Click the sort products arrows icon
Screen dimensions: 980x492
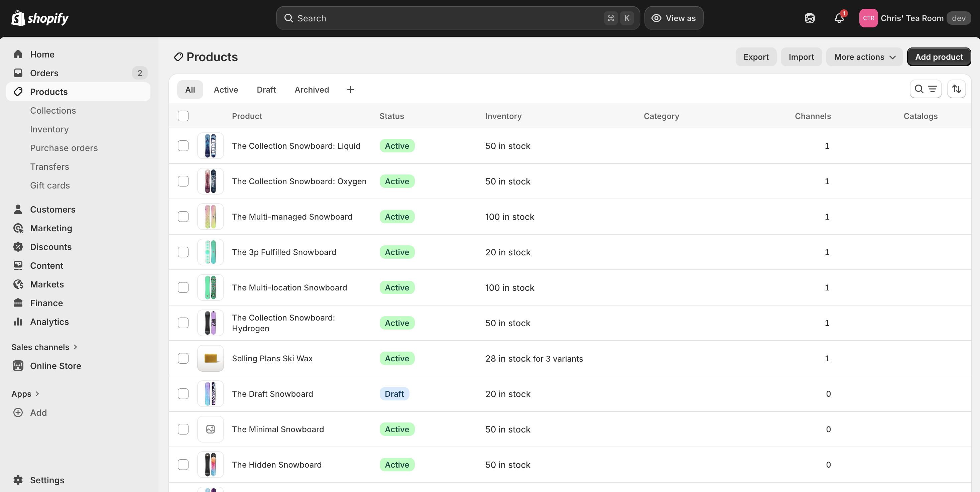pos(956,89)
